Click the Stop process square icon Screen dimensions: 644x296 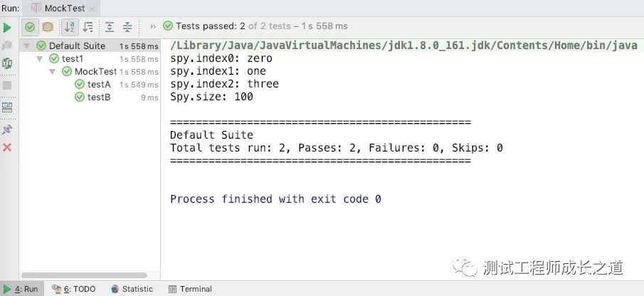7,85
